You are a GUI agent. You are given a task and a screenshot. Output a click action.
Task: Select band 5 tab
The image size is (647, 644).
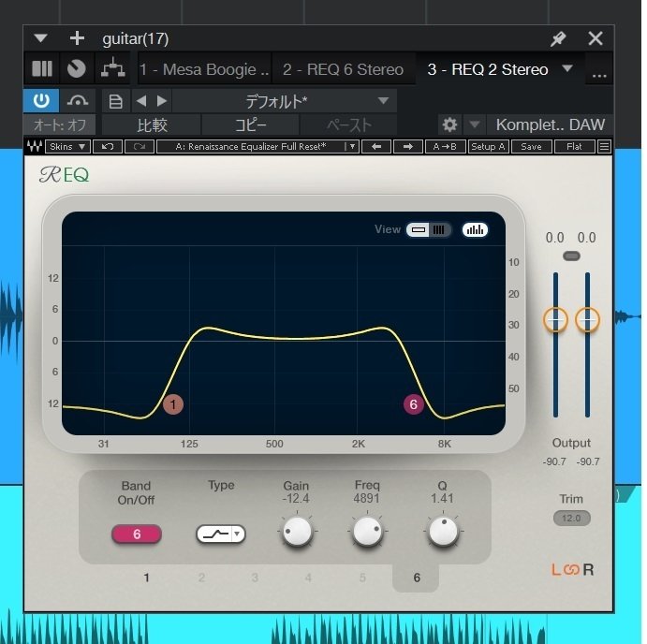[362, 578]
